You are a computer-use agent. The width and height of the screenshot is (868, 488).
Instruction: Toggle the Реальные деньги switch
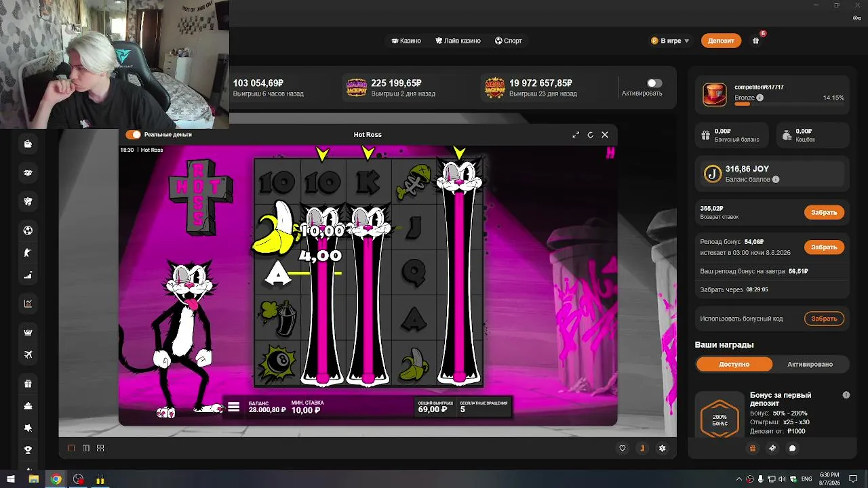click(133, 135)
